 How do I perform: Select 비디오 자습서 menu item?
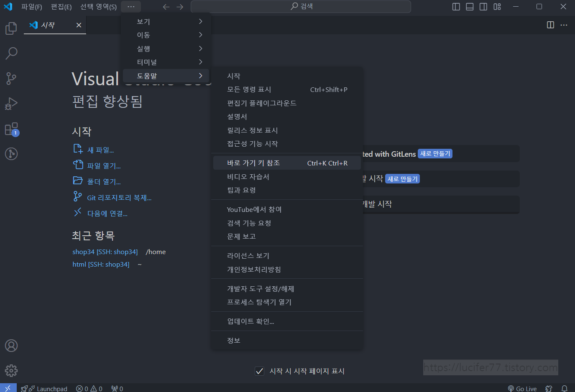pyautogui.click(x=287, y=177)
